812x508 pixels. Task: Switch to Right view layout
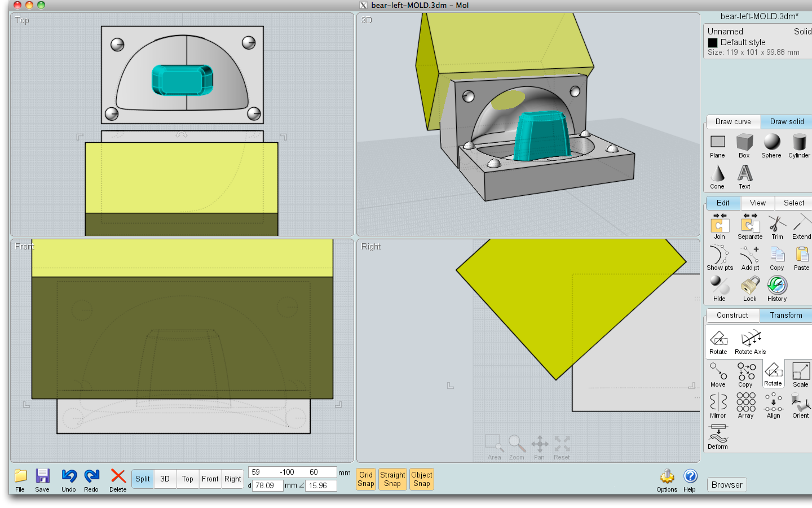[233, 479]
